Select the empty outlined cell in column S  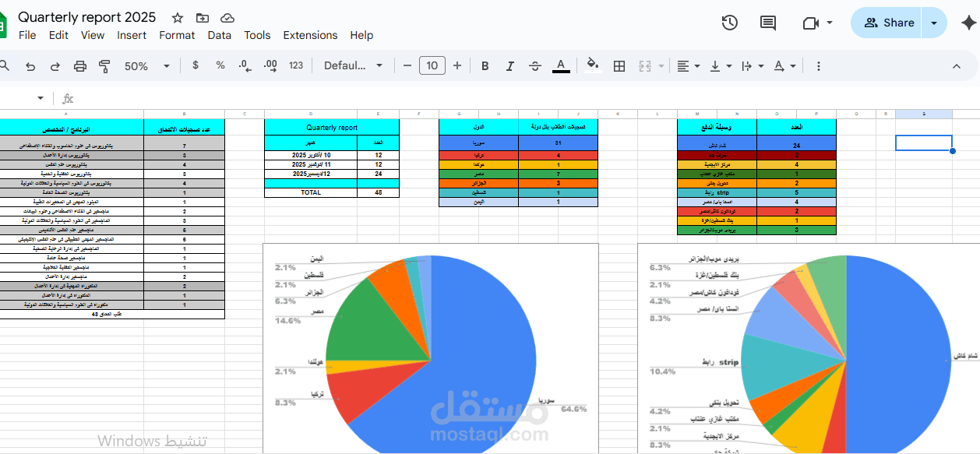924,143
